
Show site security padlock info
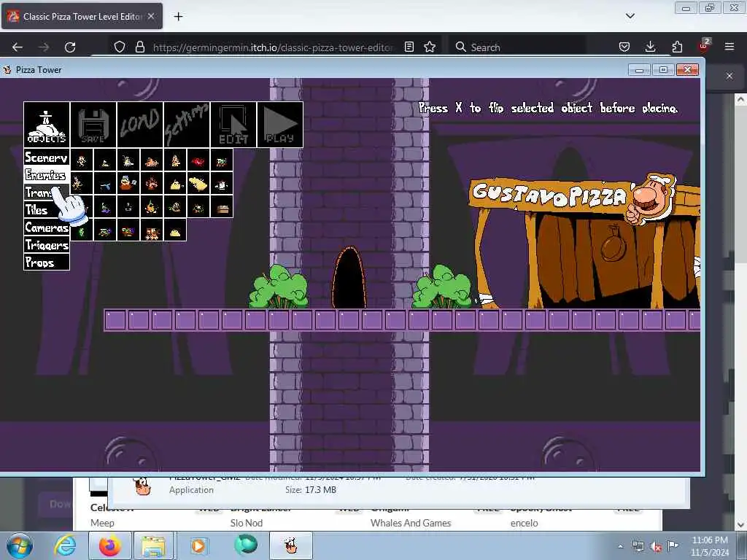[139, 47]
